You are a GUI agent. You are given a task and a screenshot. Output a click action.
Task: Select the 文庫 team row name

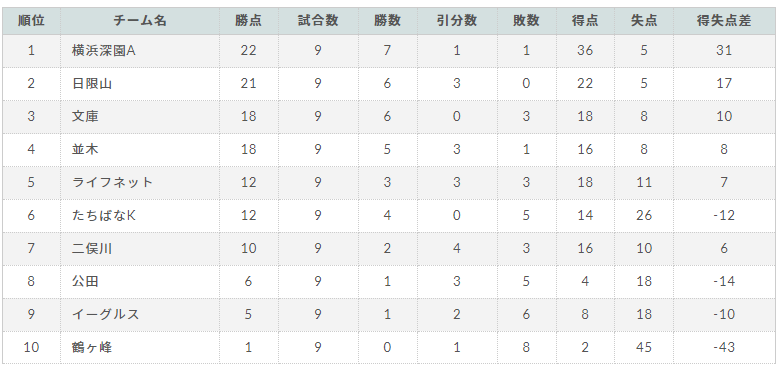(x=85, y=116)
